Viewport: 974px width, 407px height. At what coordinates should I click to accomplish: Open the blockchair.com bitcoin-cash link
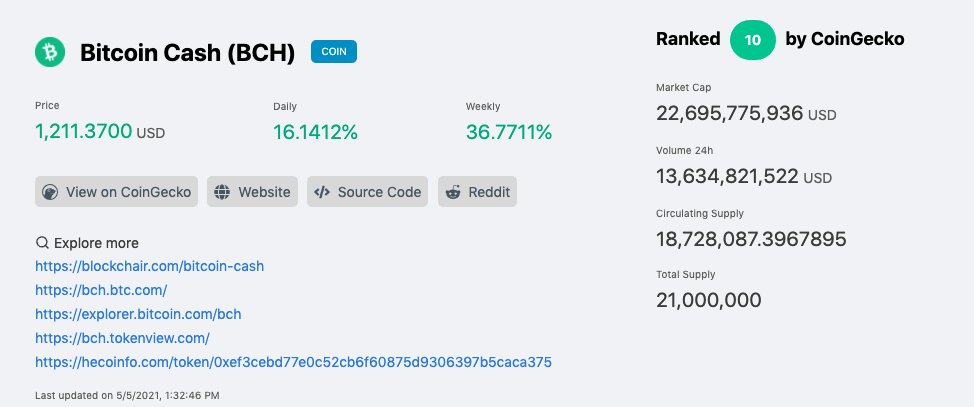pyautogui.click(x=150, y=267)
